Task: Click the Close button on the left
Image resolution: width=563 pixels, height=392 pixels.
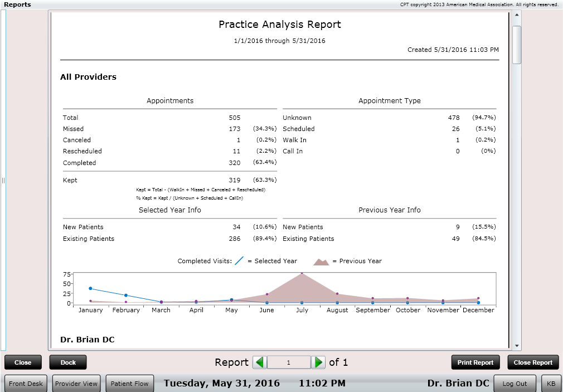Action: 23,362
